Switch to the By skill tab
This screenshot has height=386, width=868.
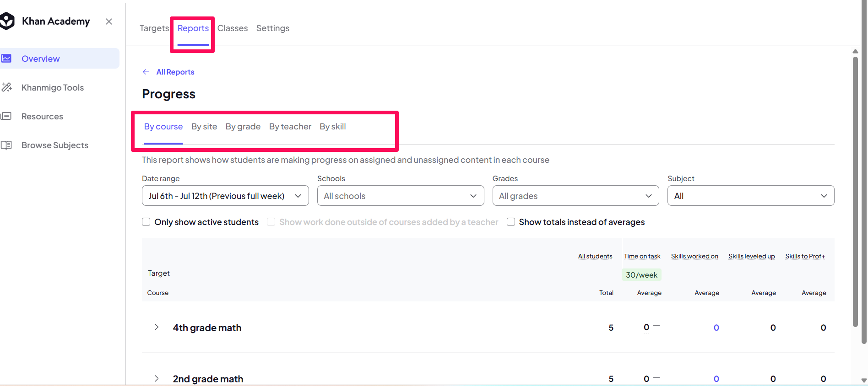333,127
